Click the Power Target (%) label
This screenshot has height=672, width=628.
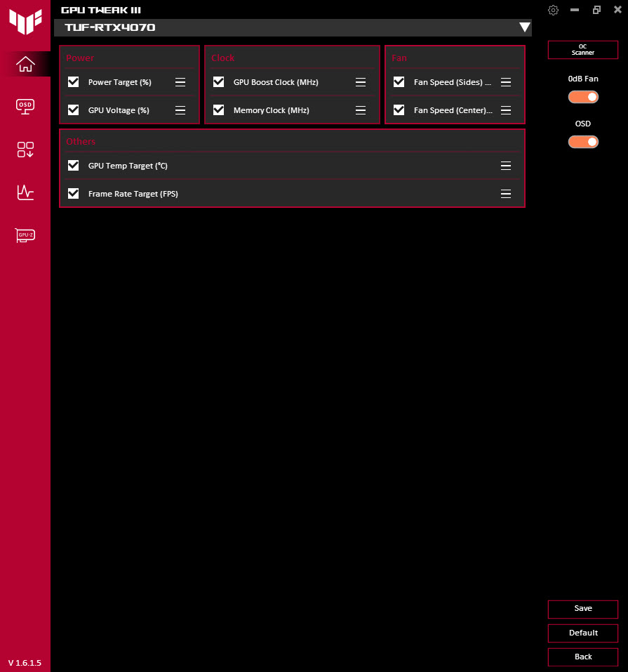[119, 82]
